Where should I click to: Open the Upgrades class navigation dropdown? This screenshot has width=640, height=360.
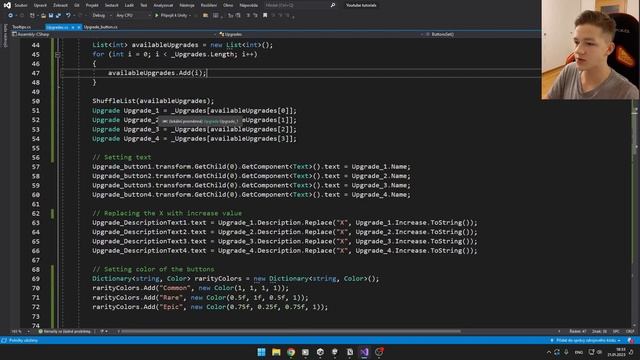click(x=320, y=34)
